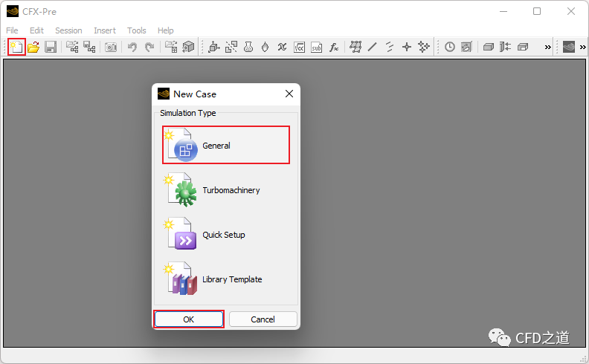Open the Insert menu

[x=105, y=30]
